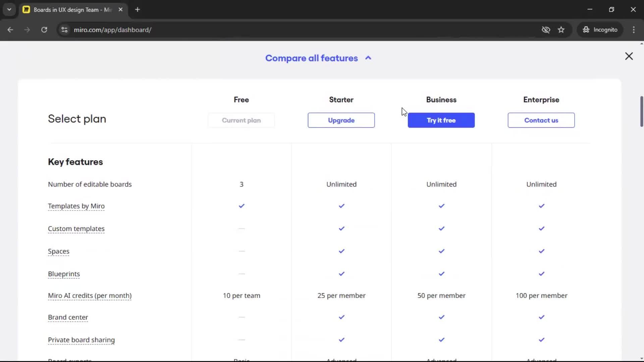Click the Spaces feature label
Screen dimensions: 644x362
(59, 251)
